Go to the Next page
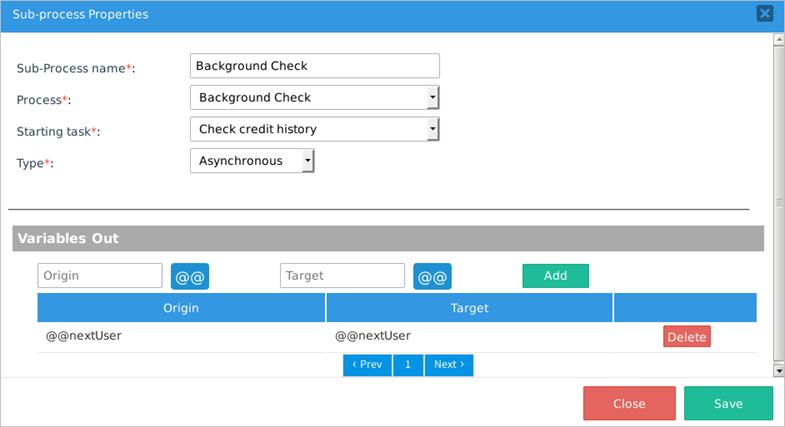785x427 pixels. point(448,365)
